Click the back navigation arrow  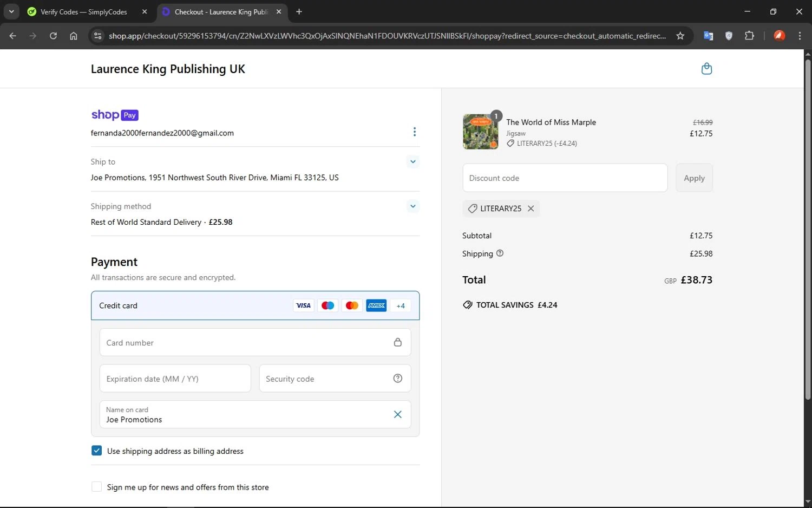click(12, 36)
